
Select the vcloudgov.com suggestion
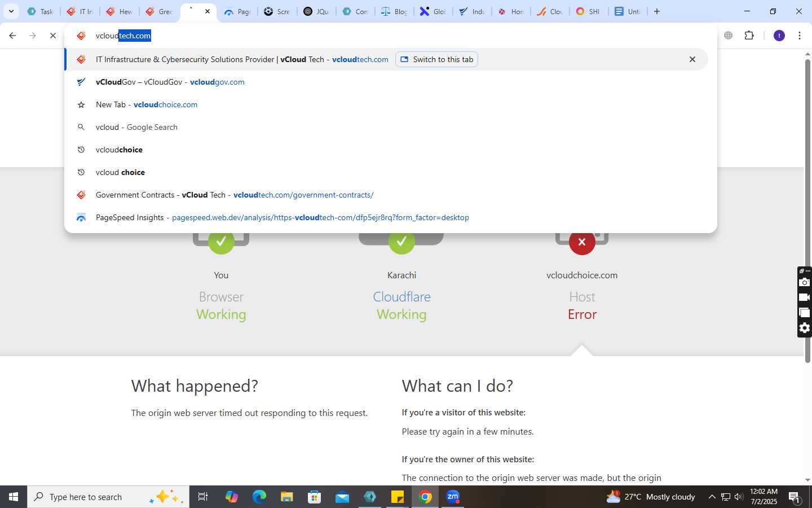[x=386, y=82]
